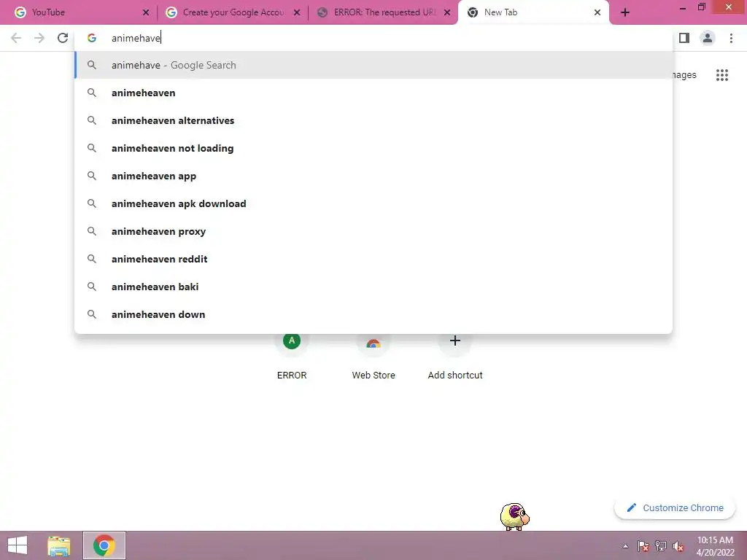
Task: Click the Chrome taskbar icon
Action: pyautogui.click(x=104, y=545)
